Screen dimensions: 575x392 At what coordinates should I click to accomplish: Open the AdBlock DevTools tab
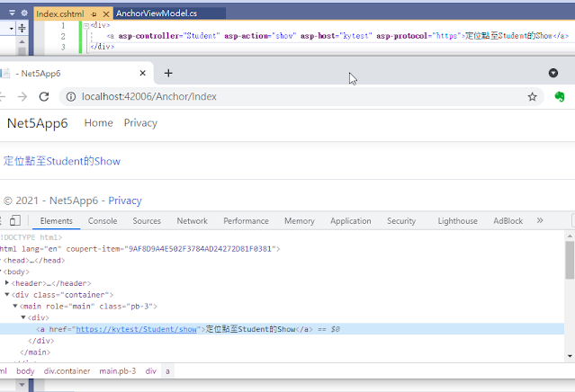(508, 221)
